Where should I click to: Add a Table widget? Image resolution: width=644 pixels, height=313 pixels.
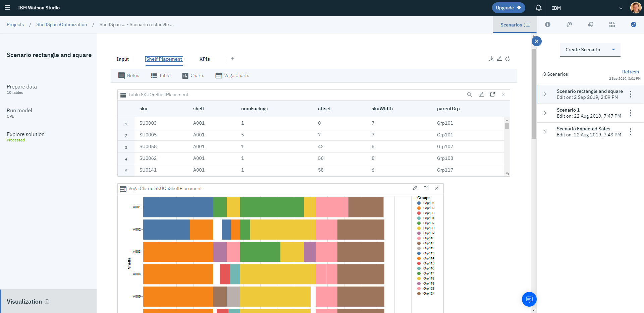pos(161,75)
